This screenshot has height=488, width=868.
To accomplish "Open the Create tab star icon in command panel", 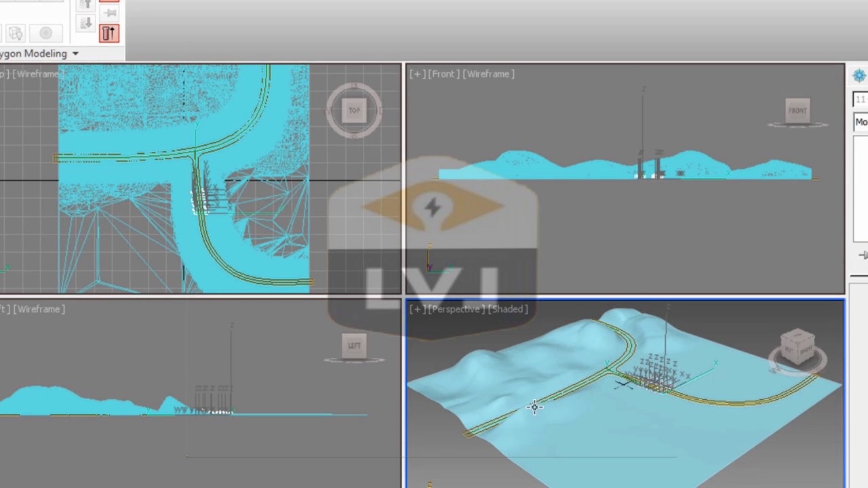I will pyautogui.click(x=860, y=75).
